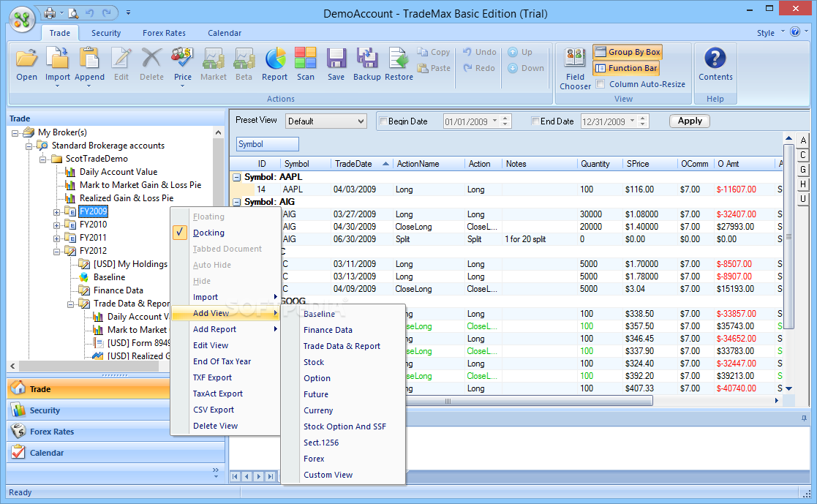Click the Append clipboard icon
The image size is (817, 504).
(x=89, y=59)
